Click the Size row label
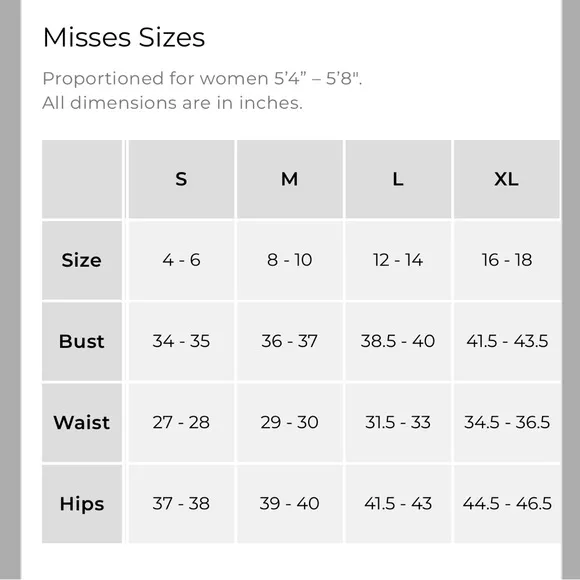This screenshot has height=580, width=580. pos(82,260)
